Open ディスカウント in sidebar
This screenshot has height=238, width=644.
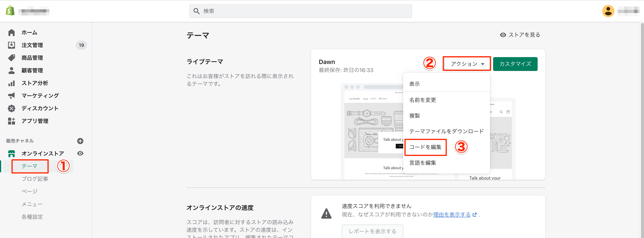pos(40,108)
